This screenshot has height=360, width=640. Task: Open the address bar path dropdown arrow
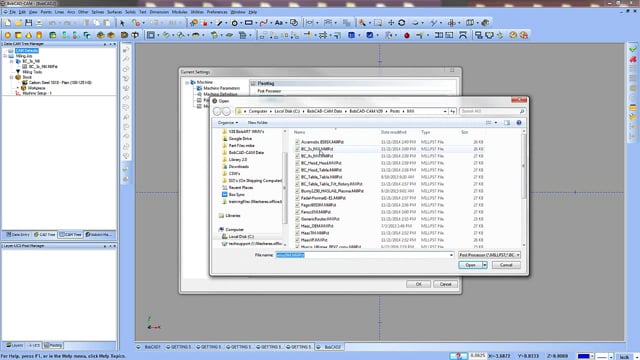coord(445,111)
